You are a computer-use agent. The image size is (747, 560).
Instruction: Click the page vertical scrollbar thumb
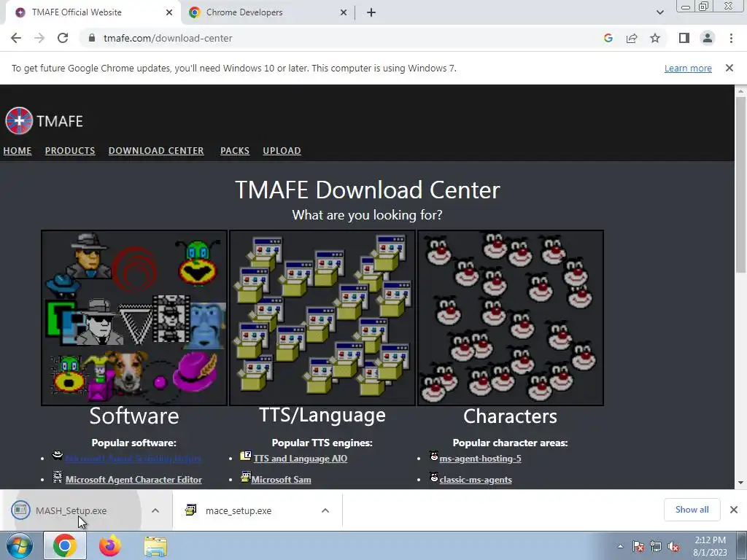740,184
